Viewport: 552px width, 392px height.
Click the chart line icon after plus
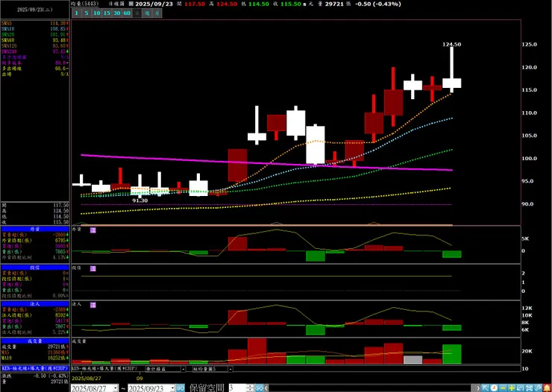(521, 388)
